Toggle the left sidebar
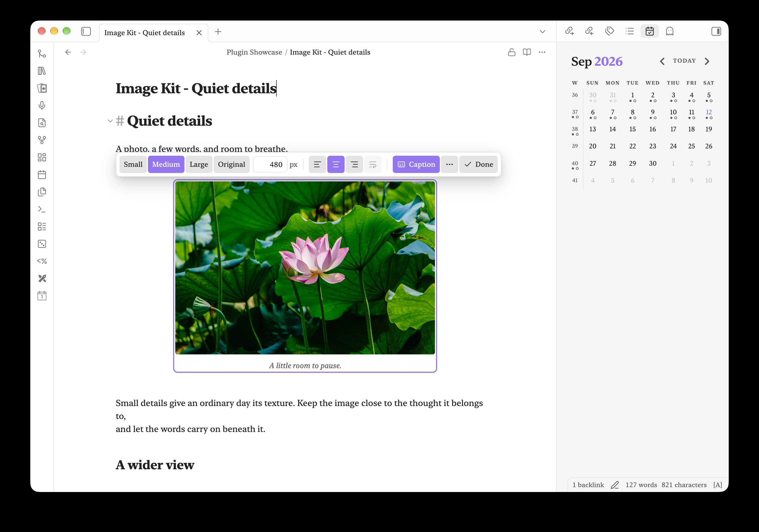This screenshot has width=759, height=532. (86, 31)
